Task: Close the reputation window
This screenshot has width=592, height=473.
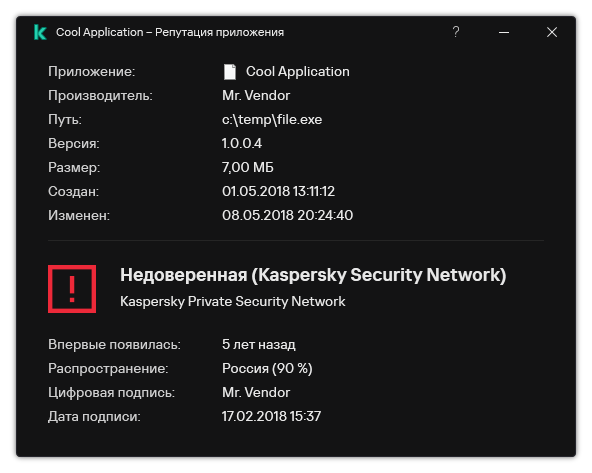Action: [x=552, y=32]
